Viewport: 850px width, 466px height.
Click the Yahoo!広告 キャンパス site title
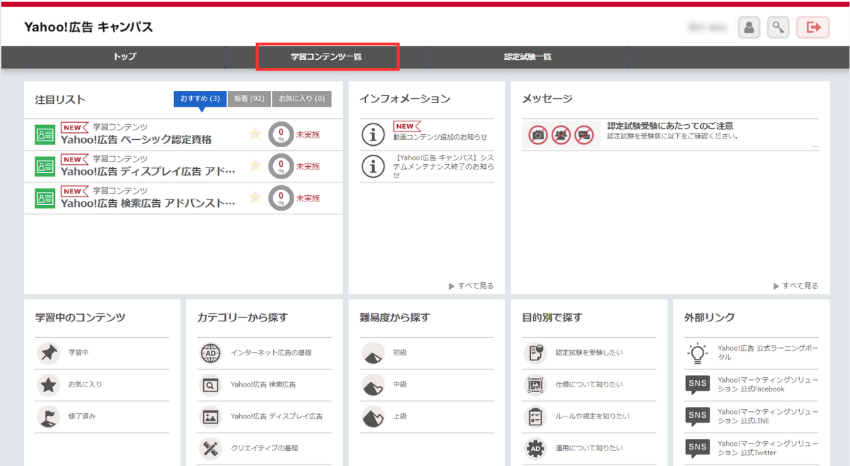(x=88, y=27)
